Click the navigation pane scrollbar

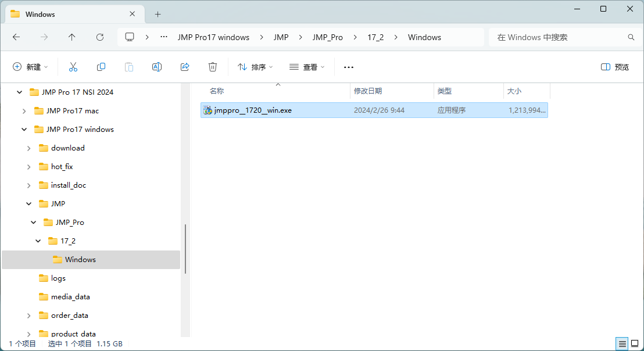[x=185, y=249]
